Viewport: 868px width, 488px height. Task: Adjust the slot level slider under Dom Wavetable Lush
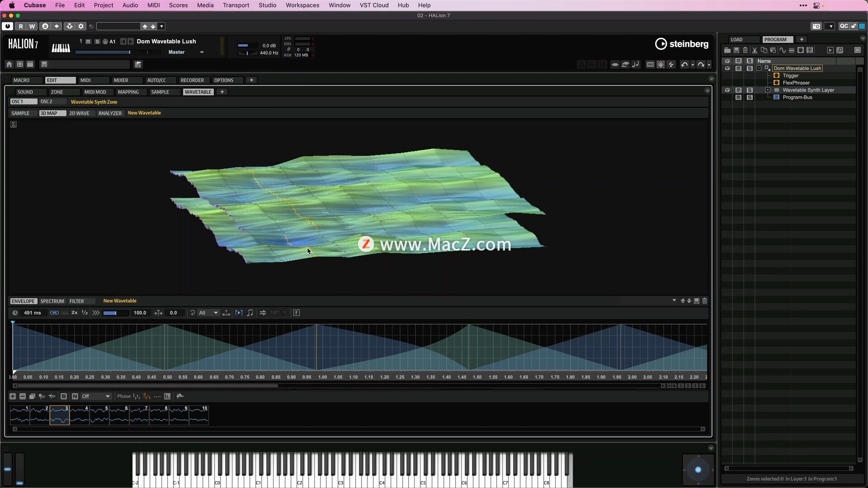pos(103,52)
